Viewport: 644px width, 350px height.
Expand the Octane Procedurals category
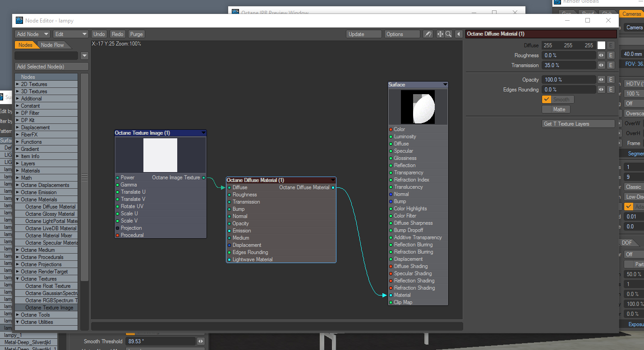point(18,257)
